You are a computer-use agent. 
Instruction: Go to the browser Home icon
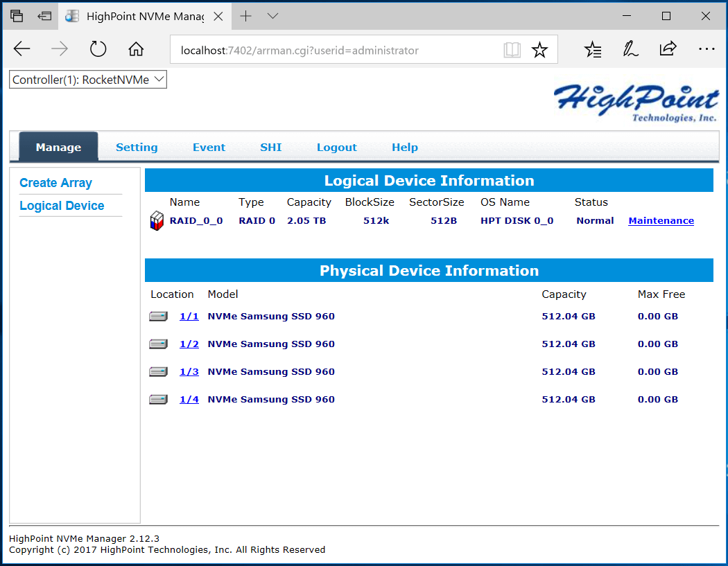point(136,48)
